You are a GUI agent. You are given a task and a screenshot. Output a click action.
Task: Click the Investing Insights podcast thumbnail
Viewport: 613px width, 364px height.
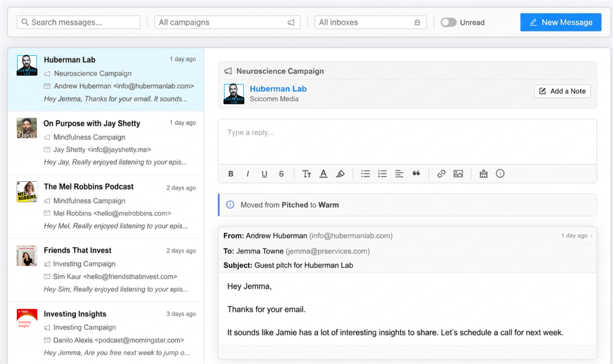27,319
